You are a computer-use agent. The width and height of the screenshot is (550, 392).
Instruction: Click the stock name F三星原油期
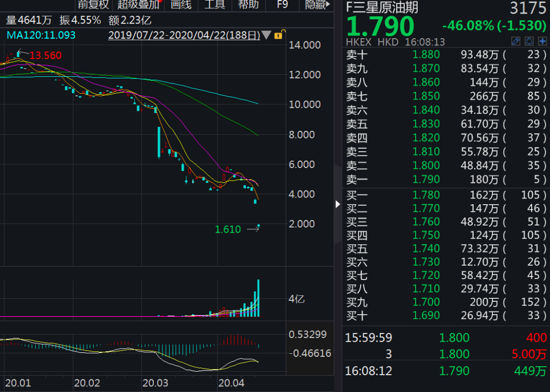(382, 7)
